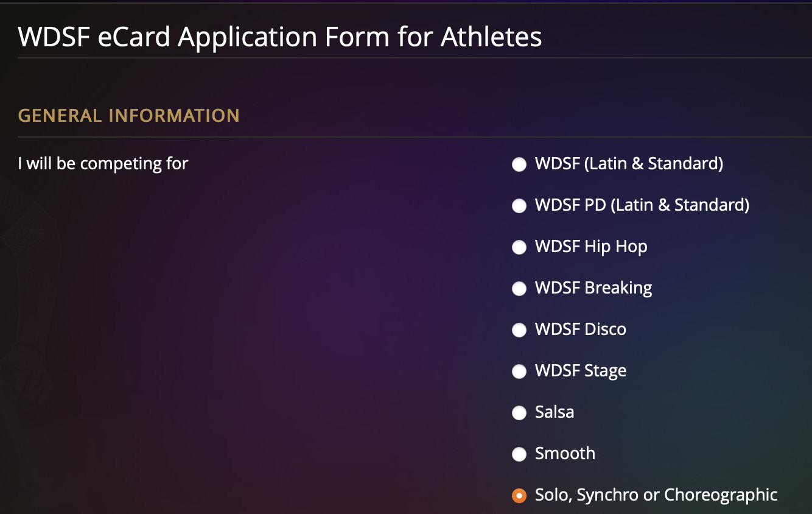Click the "Salsa" option label text
This screenshot has height=514, width=812.
pyautogui.click(x=554, y=412)
